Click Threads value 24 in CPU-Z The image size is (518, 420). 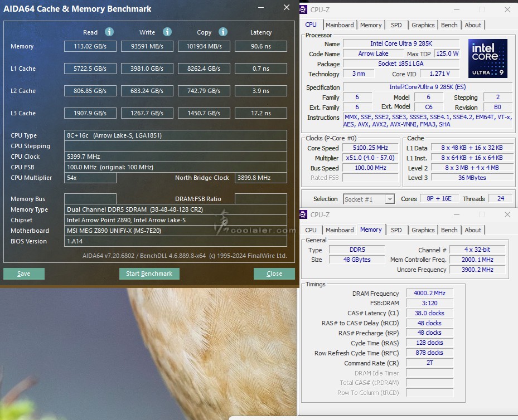click(501, 198)
